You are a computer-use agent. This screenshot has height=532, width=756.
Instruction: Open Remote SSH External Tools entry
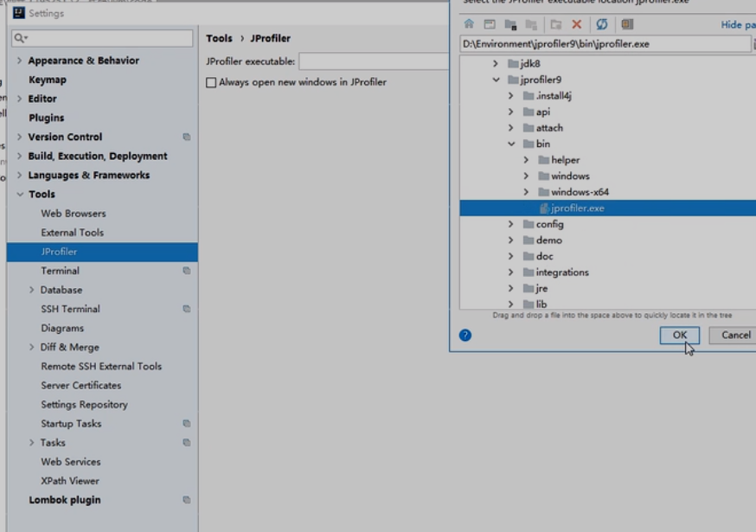[x=101, y=366]
